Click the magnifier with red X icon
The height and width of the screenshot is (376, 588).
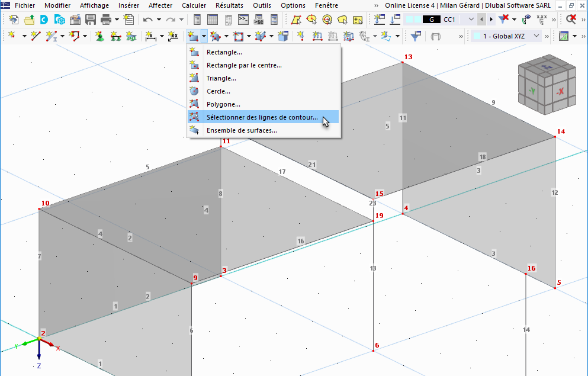pos(571,19)
